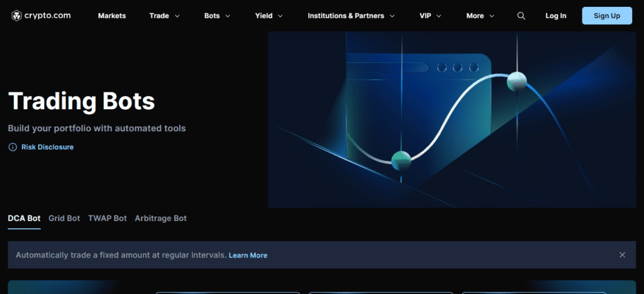Expand the Bots dropdown menu
The width and height of the screenshot is (644, 294).
(x=217, y=16)
